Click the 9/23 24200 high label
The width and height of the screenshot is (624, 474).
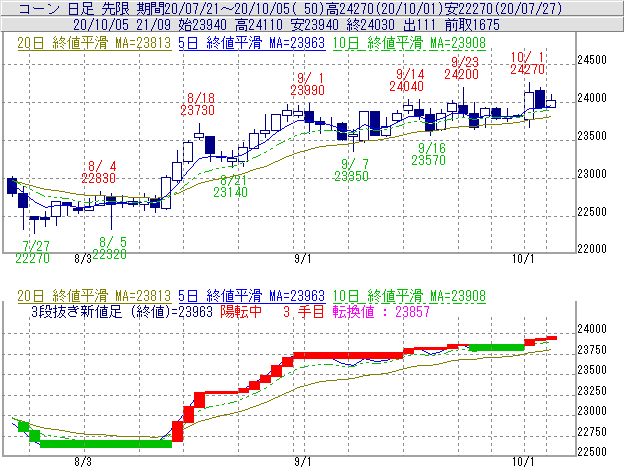point(462,68)
